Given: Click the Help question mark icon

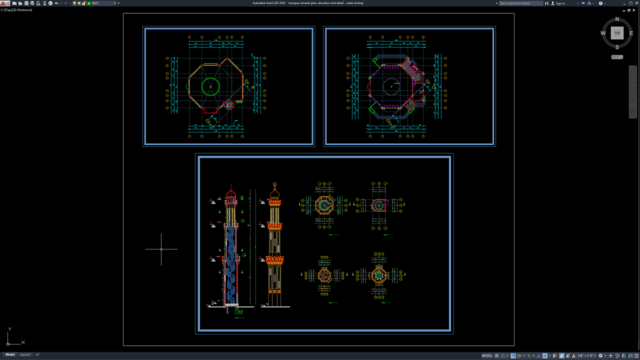Looking at the screenshot, I should point(601,3).
